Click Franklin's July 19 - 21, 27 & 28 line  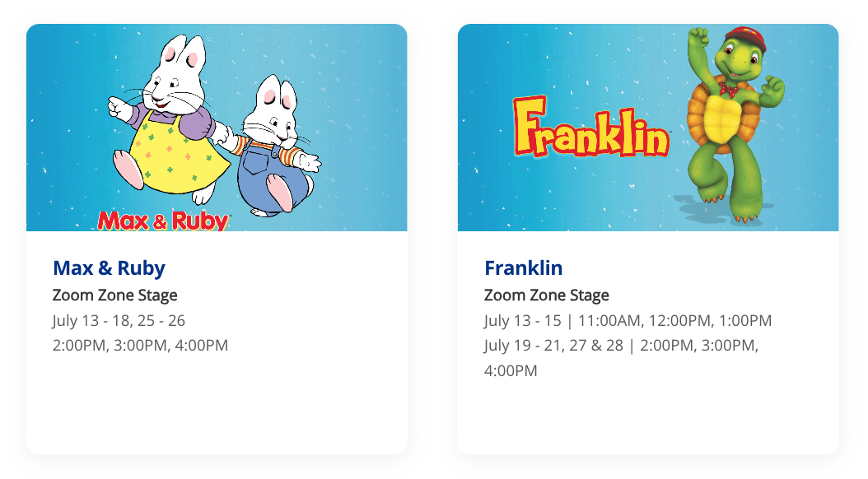pyautogui.click(x=621, y=345)
